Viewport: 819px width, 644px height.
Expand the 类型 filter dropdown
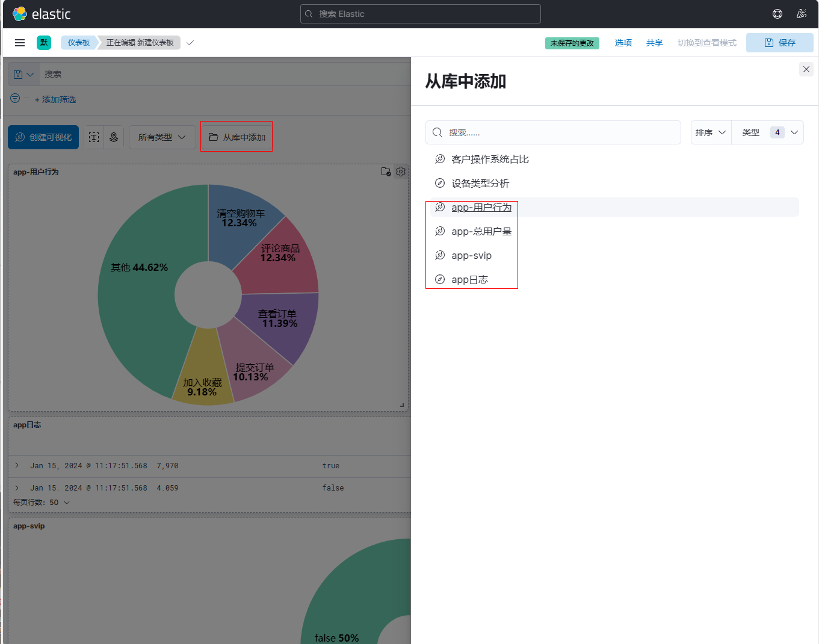(768, 132)
